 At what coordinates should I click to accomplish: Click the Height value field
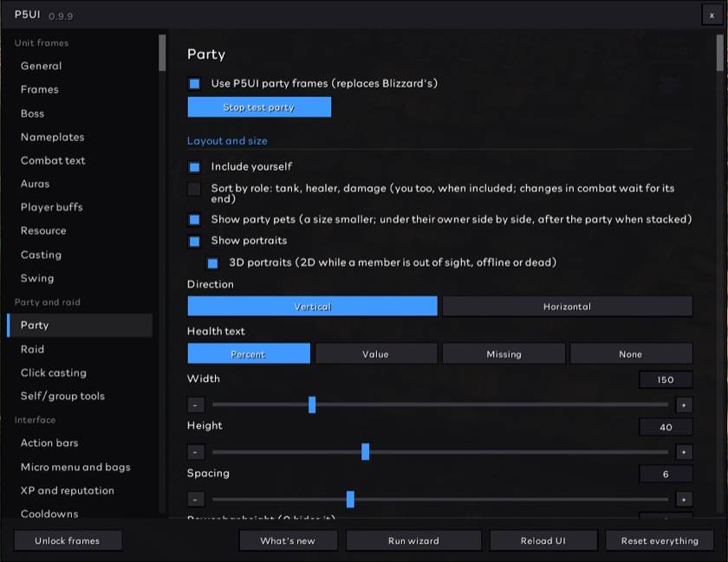[x=666, y=427]
